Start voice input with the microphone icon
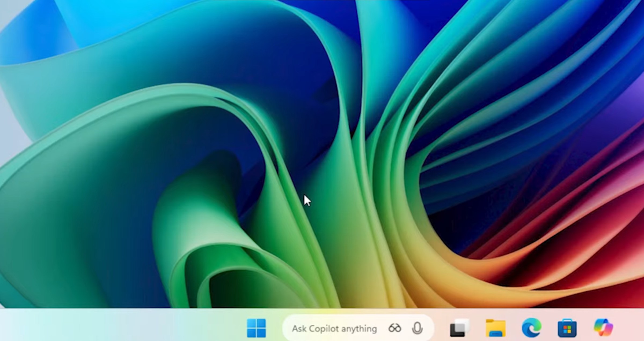The height and width of the screenshot is (341, 644). (418, 328)
